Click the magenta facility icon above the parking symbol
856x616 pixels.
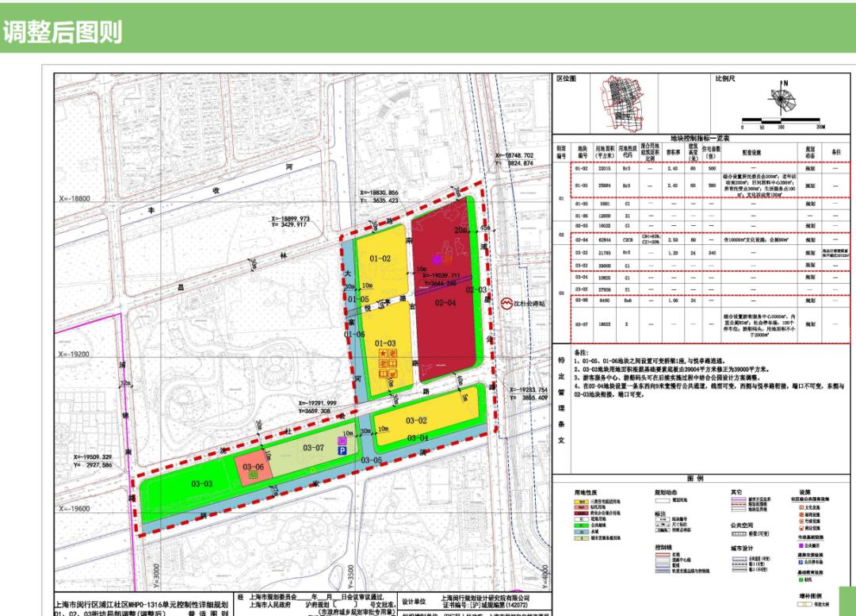(342, 438)
